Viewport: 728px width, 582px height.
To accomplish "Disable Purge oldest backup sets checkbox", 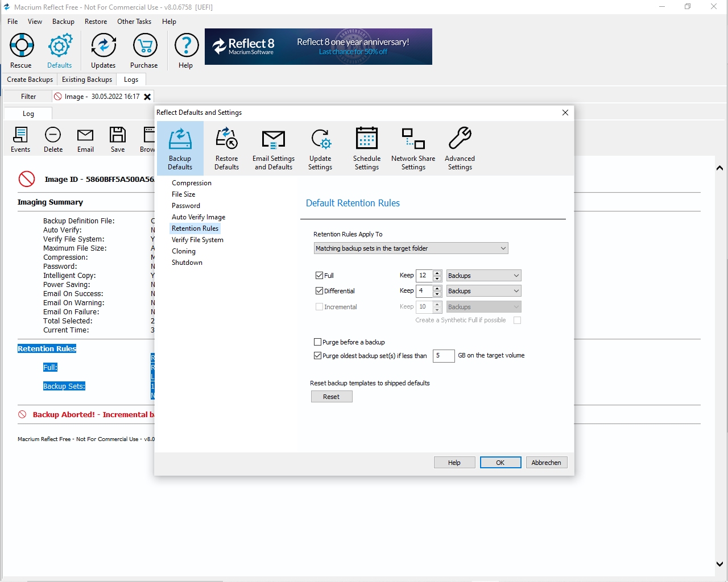I will tap(317, 356).
